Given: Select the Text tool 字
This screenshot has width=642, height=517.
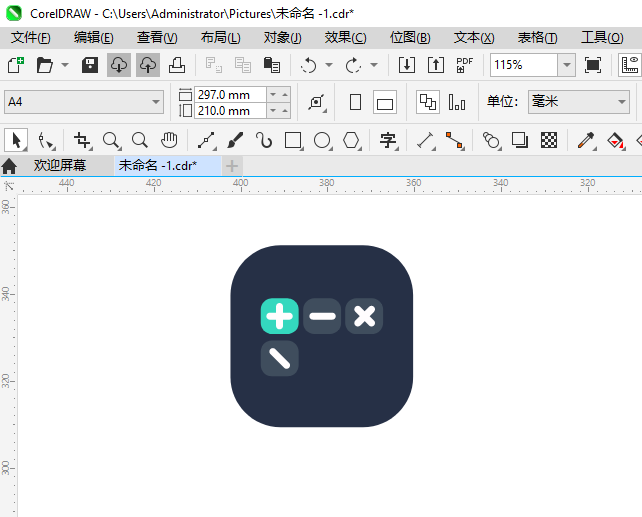Looking at the screenshot, I should pyautogui.click(x=389, y=140).
